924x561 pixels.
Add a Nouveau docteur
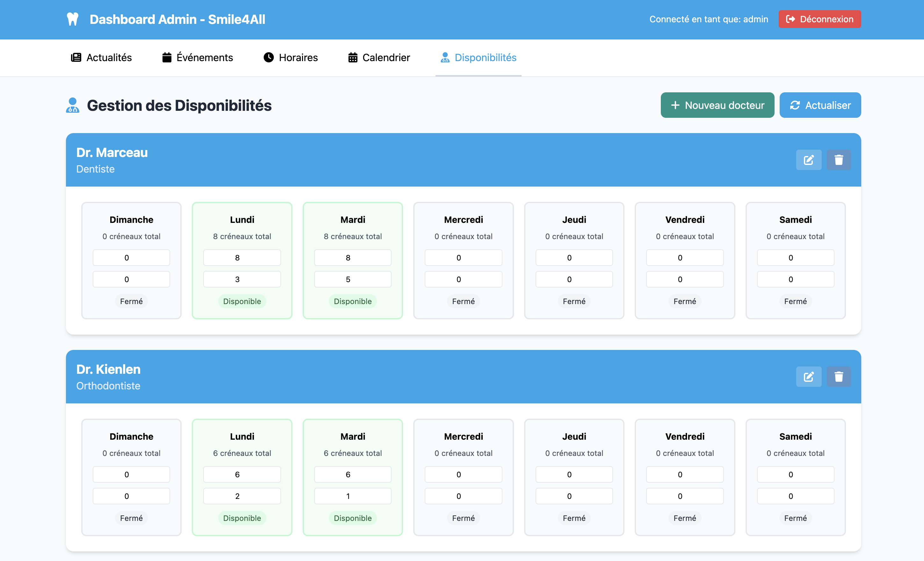717,105
